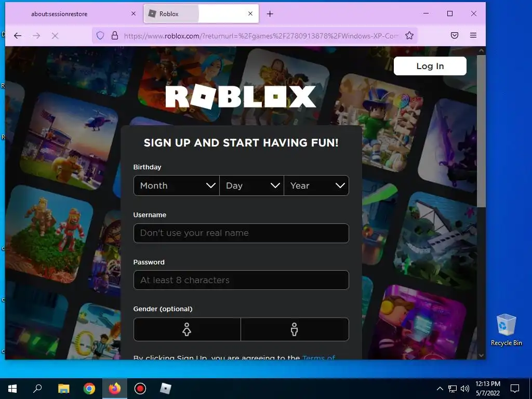Click the Log In button

[x=430, y=66]
